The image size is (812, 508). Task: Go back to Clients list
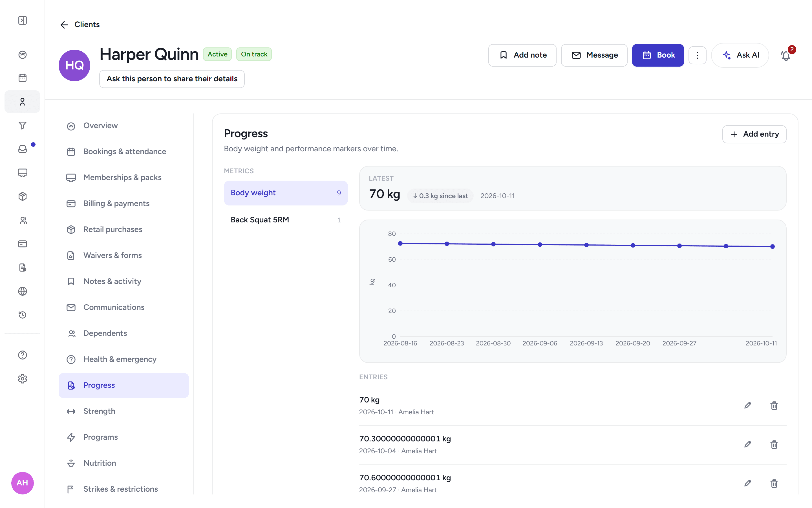click(80, 25)
